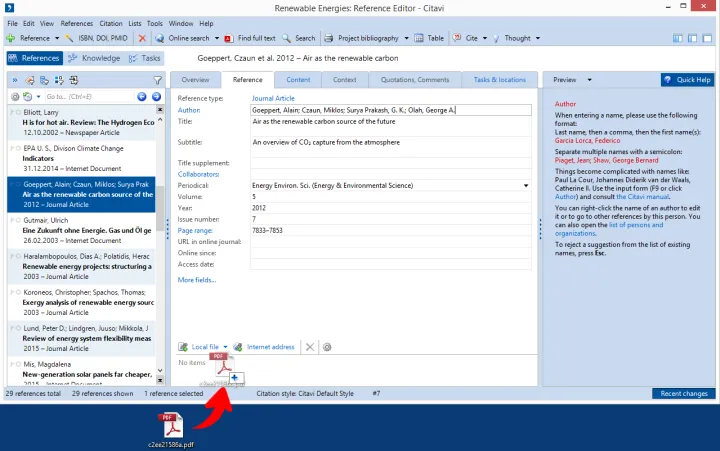Open Cite dropdown arrow

tap(485, 38)
